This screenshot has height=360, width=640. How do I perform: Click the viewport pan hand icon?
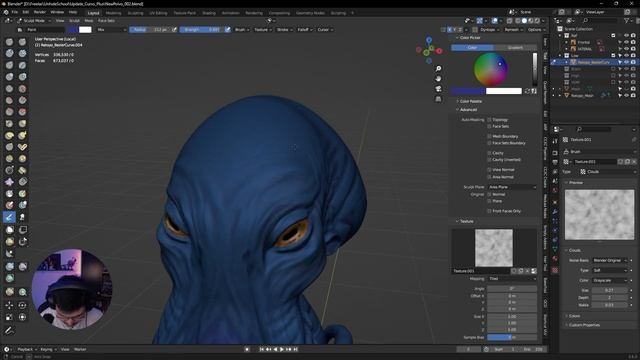click(x=438, y=78)
